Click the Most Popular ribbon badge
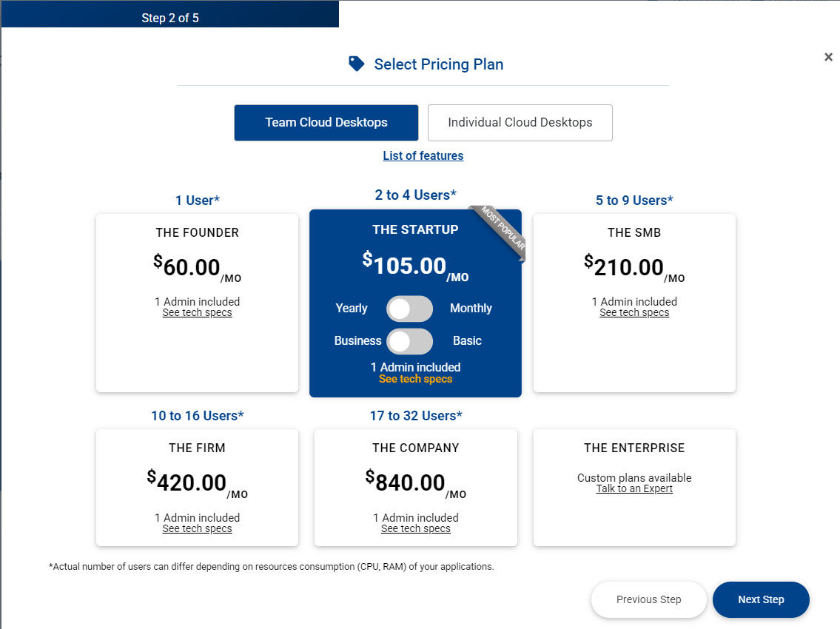The image size is (840, 629). (504, 233)
